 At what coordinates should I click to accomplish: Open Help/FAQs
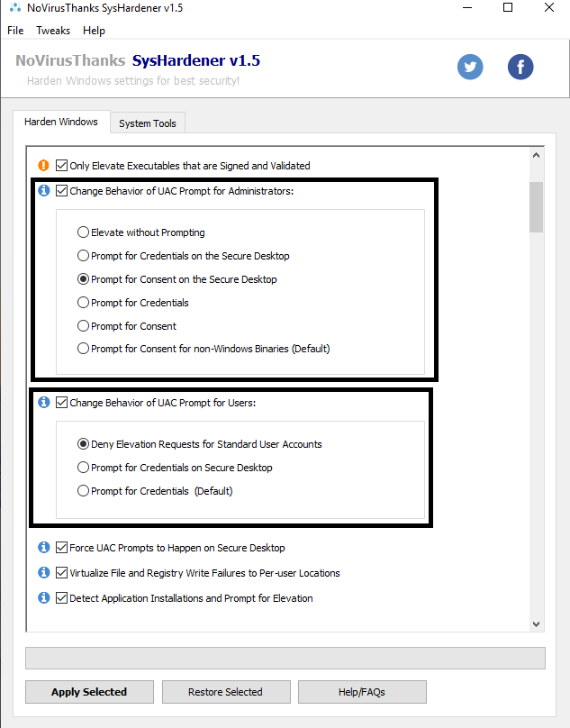(x=362, y=692)
